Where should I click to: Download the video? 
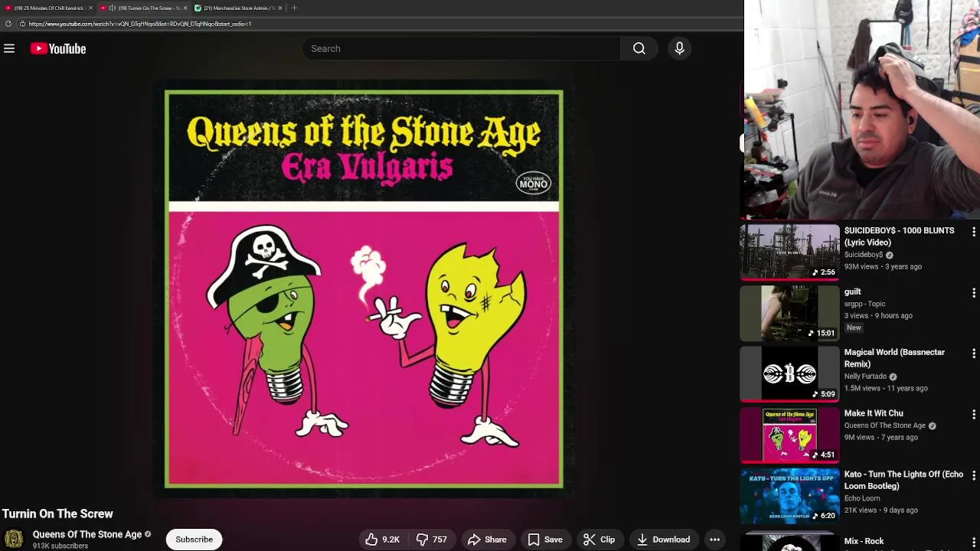pos(663,540)
